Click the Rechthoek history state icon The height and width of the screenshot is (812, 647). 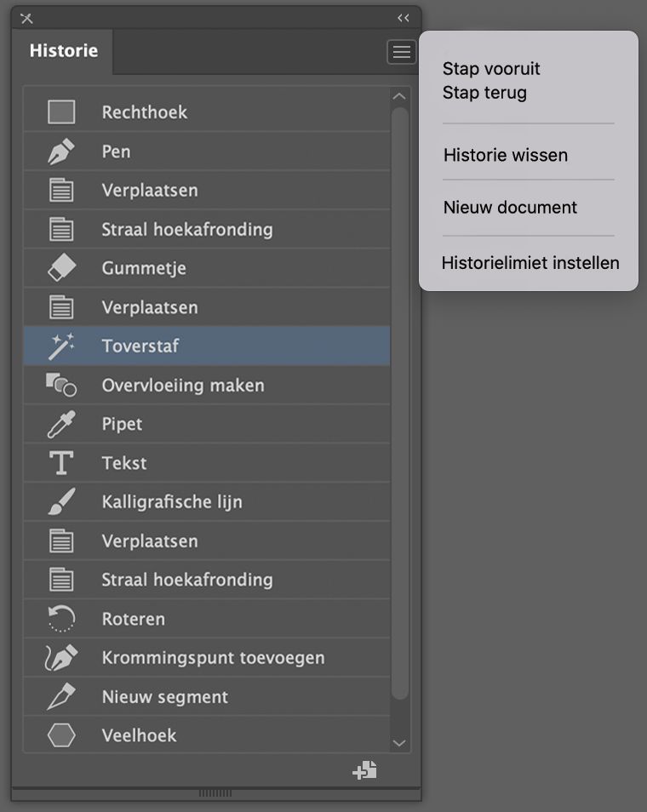tap(61, 112)
